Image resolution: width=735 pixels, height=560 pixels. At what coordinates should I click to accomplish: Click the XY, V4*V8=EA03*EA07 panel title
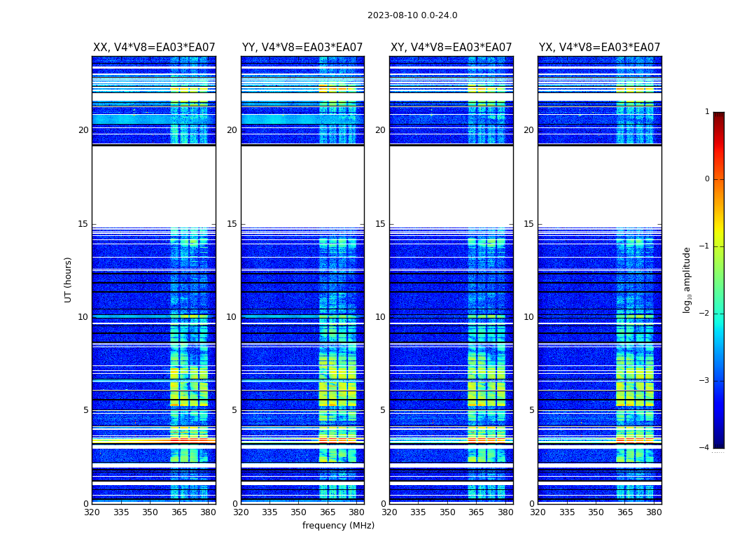(x=451, y=48)
